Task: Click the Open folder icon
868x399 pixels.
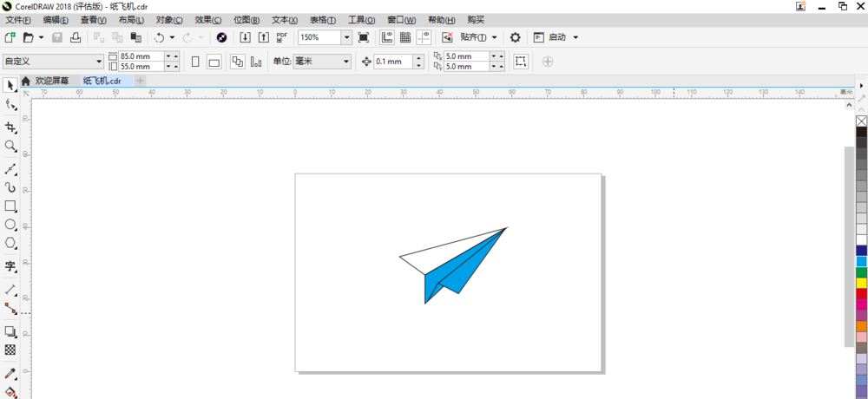Action: point(28,37)
